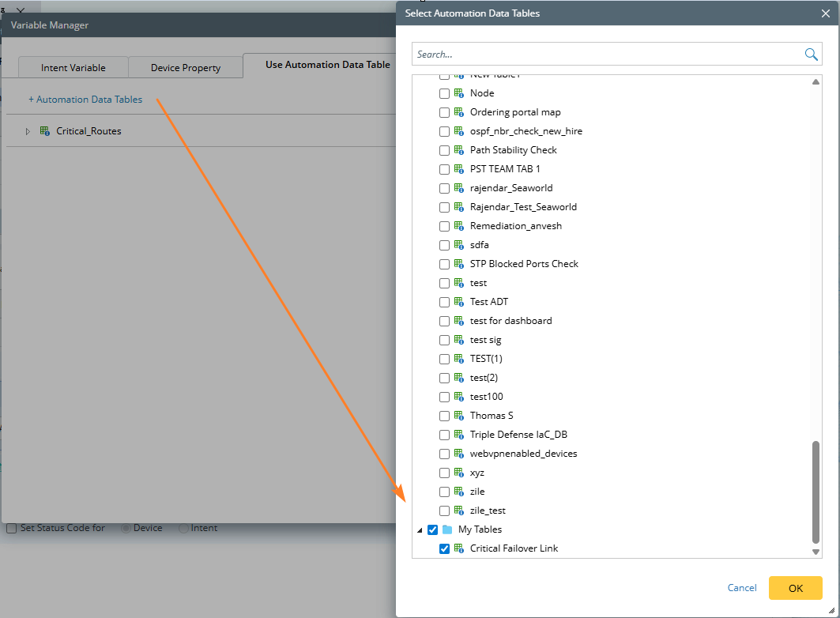Screen dimensions: 840x618
Task: Tick the Path Stability Check checkbox
Action: click(x=444, y=150)
